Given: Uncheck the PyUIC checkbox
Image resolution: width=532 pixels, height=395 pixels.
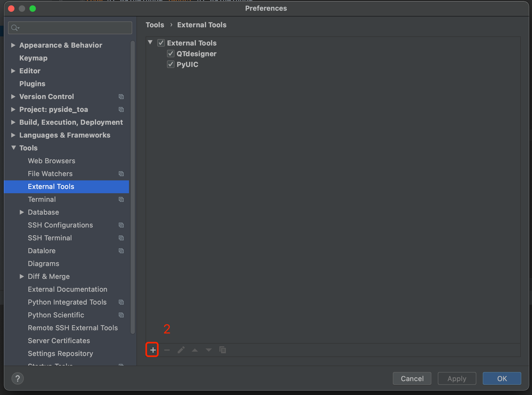Looking at the screenshot, I should pos(171,64).
